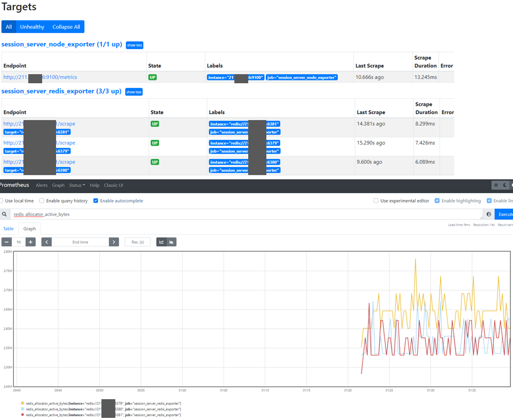Check Use experimental editor

pos(376,201)
